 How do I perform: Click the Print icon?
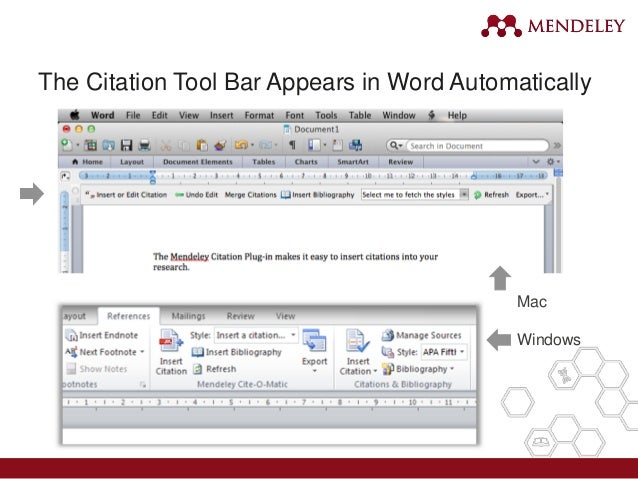tap(145, 145)
